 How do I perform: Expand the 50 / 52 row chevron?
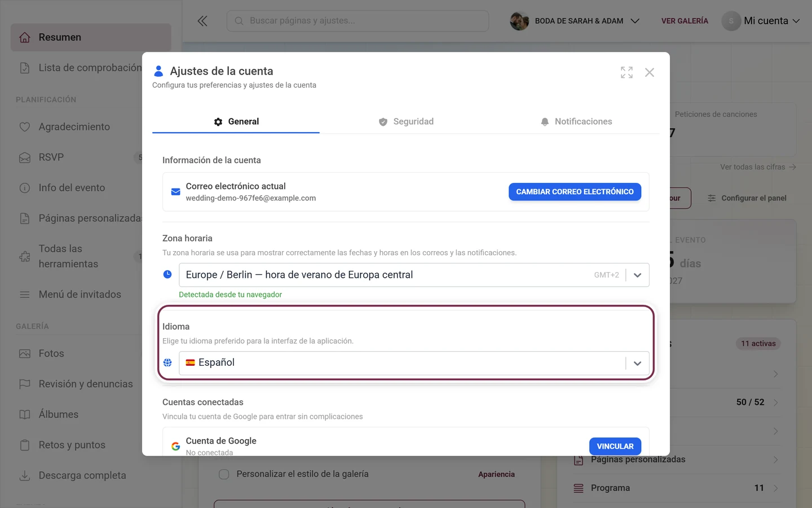point(776,402)
